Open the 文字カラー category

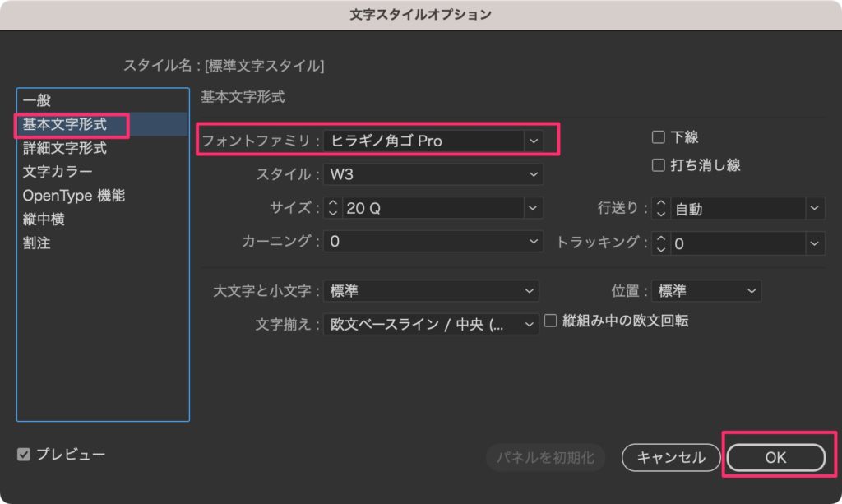[x=58, y=173]
